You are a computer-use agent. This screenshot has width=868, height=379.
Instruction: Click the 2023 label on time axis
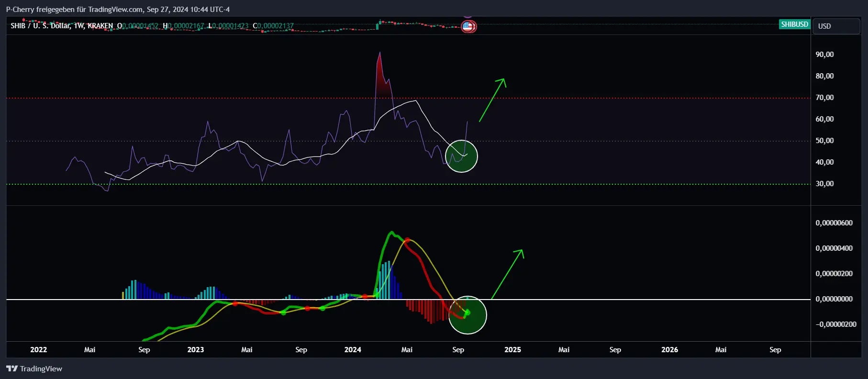(196, 350)
